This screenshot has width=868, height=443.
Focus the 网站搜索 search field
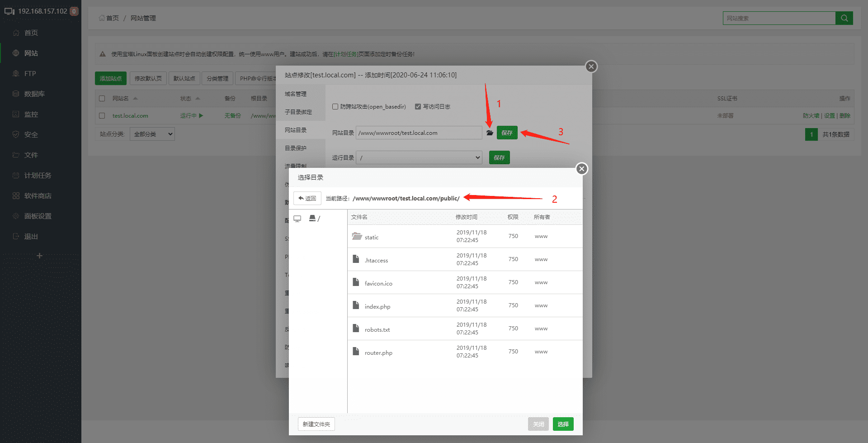coord(779,18)
